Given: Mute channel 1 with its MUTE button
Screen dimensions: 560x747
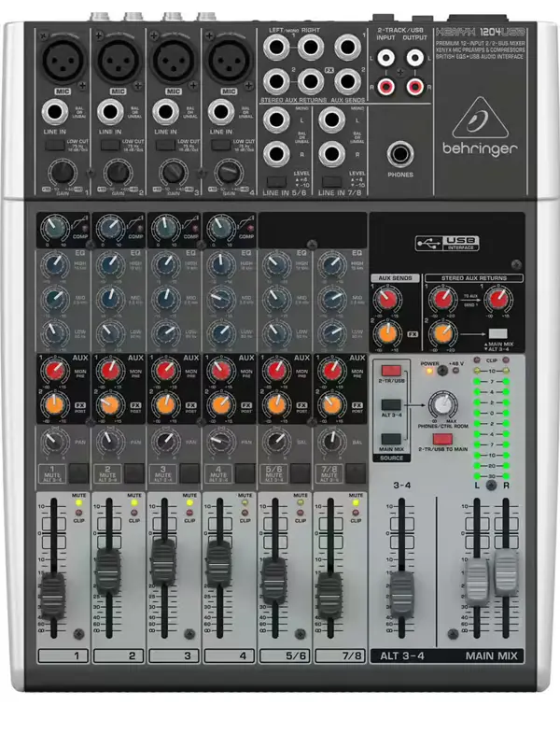Looking at the screenshot, I should [78, 473].
